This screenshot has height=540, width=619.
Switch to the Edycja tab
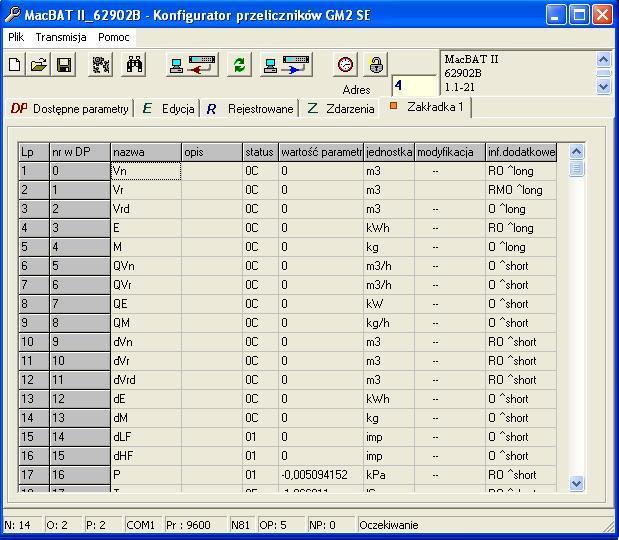pos(167,109)
